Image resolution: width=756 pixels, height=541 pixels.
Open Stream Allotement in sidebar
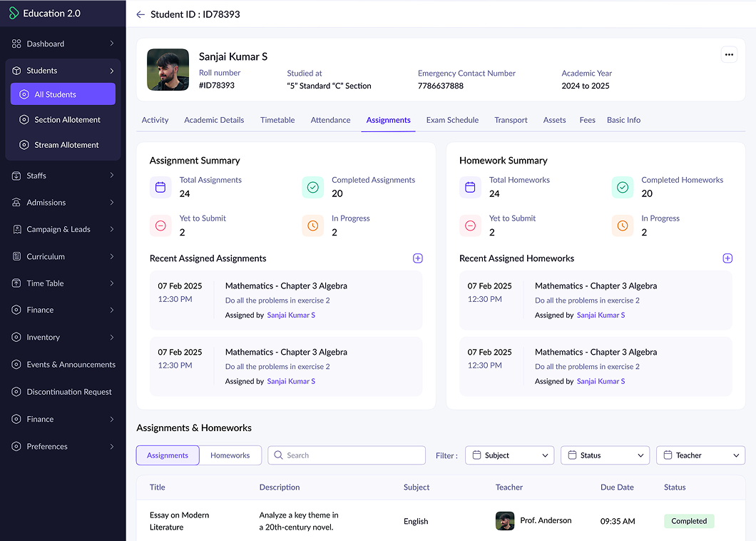click(63, 145)
